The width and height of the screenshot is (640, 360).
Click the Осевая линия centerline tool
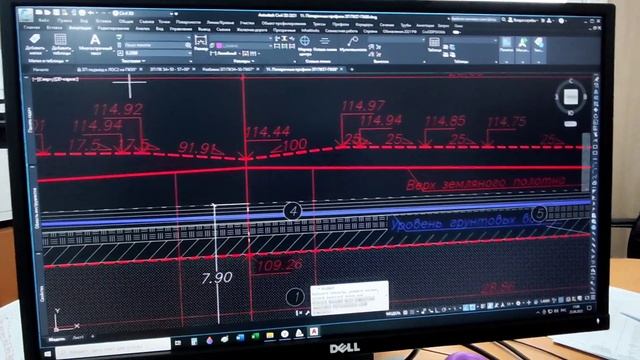(x=324, y=44)
